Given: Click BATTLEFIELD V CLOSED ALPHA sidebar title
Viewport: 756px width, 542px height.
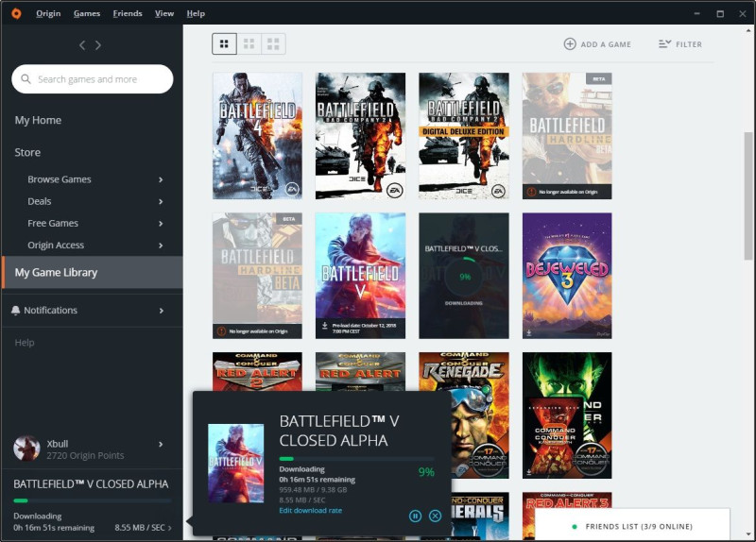Looking at the screenshot, I should [91, 484].
